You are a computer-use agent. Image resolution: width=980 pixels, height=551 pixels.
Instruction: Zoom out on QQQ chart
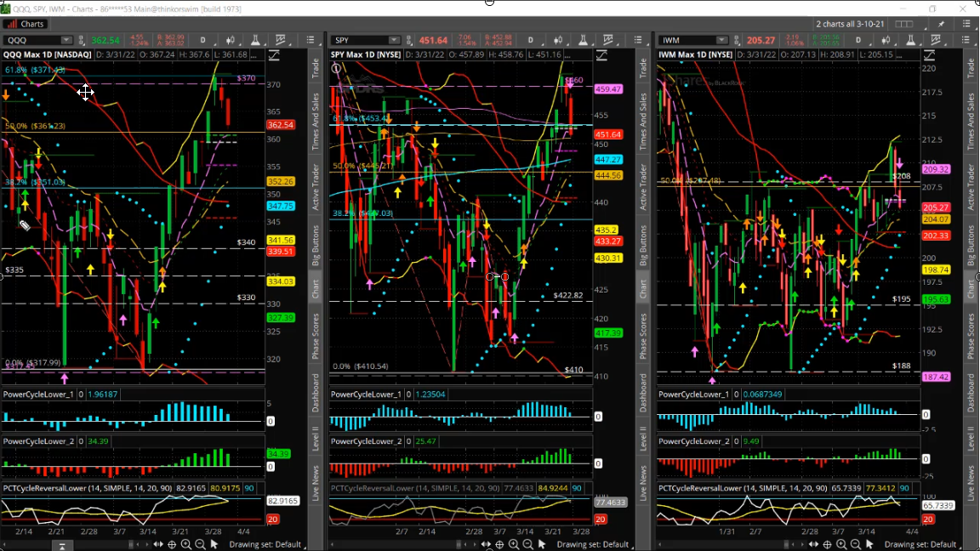tap(200, 545)
